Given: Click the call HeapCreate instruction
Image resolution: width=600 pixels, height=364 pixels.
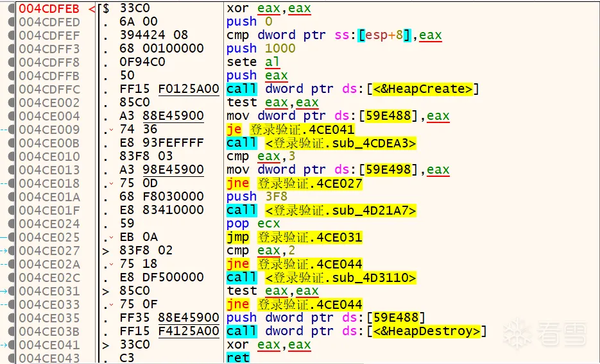Looking at the screenshot, I should 352,89.
